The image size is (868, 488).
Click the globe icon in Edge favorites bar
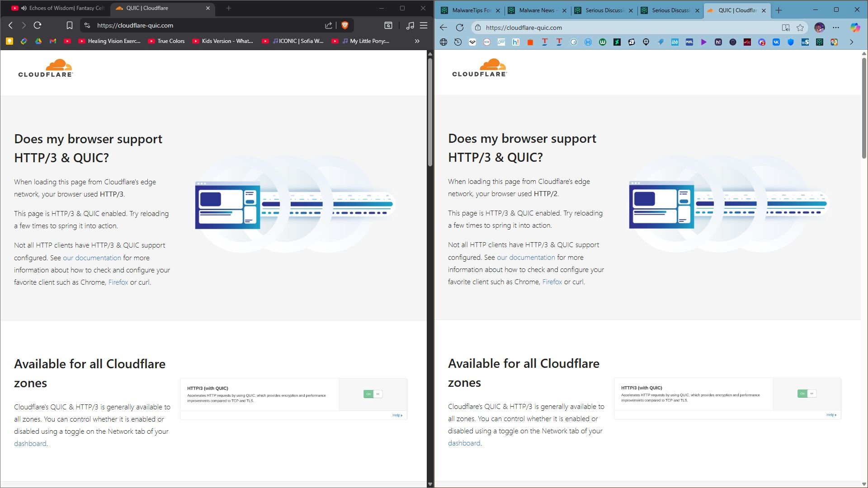[443, 42]
